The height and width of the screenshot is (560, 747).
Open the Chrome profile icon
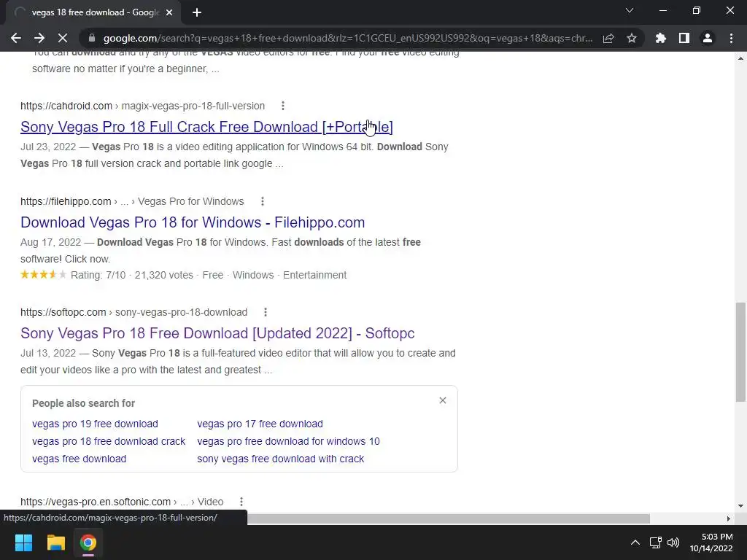[708, 38]
